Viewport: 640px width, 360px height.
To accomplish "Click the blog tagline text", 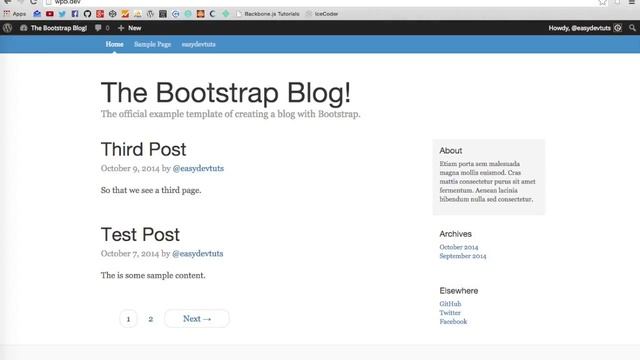I will [x=231, y=114].
